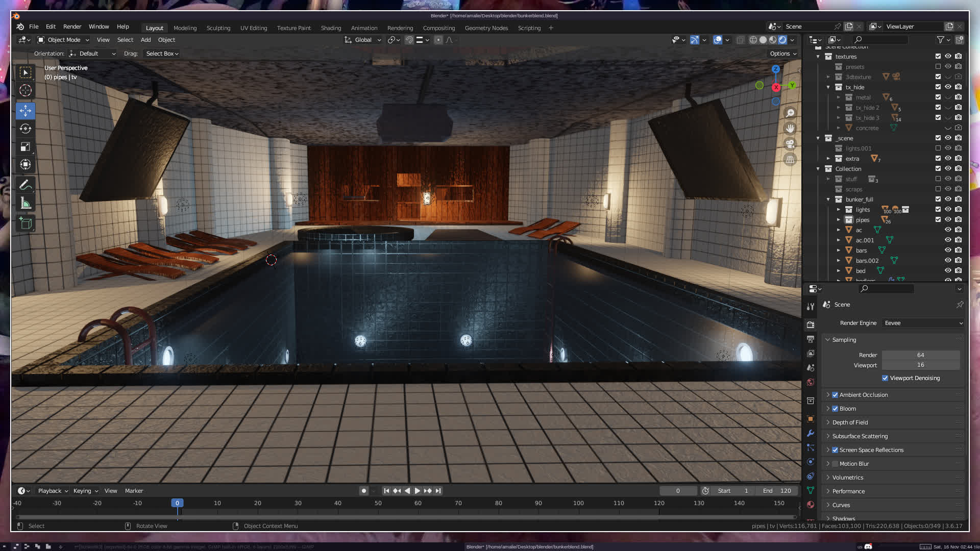Select the Cursor tool in the toolbar
Image resolution: width=980 pixels, height=551 pixels.
pyautogui.click(x=26, y=91)
